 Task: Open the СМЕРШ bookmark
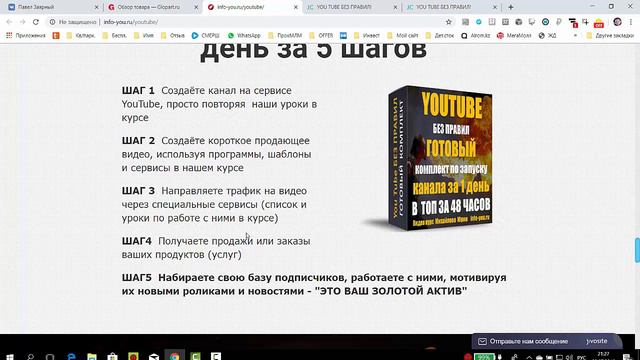click(x=205, y=36)
